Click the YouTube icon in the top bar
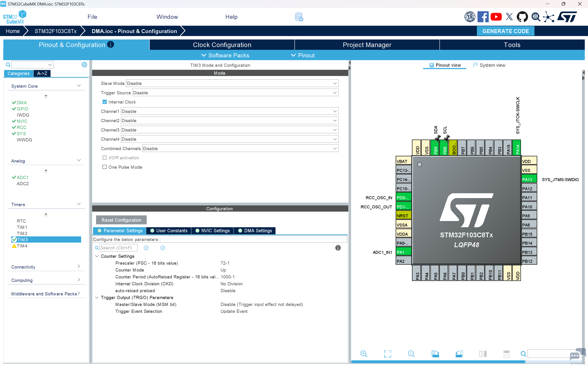Screen dimensions: 588x367 tap(496, 17)
